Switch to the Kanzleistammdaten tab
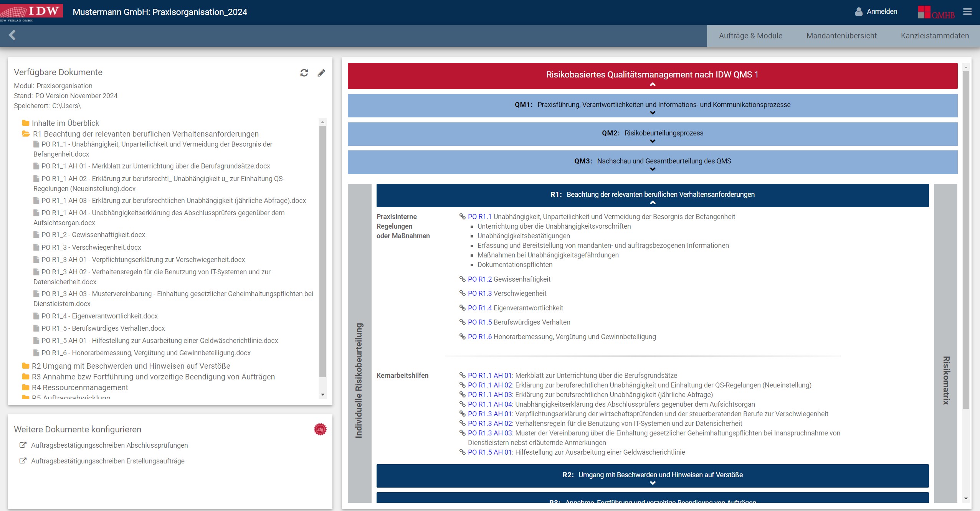Screen dimensions: 980x511 [x=935, y=36]
